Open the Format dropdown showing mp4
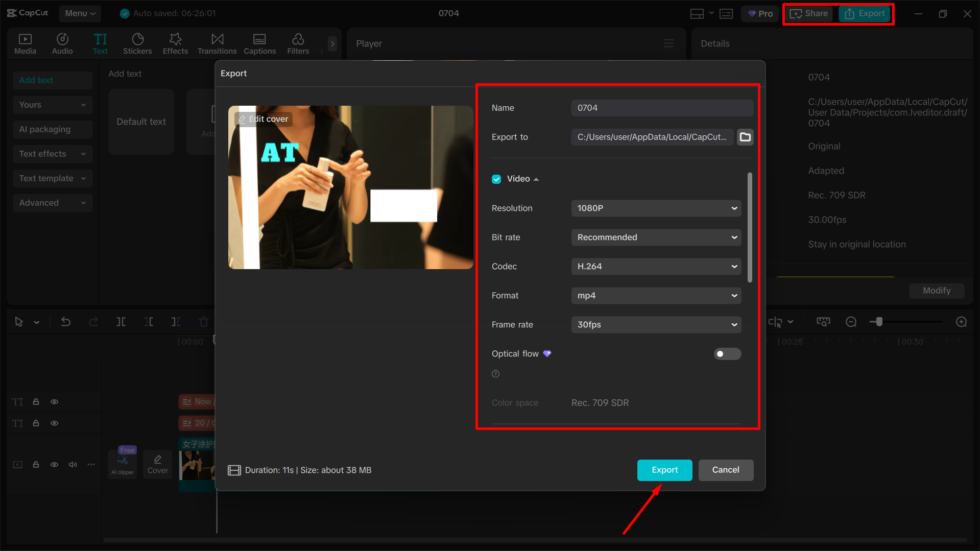This screenshot has height=551, width=980. (656, 296)
